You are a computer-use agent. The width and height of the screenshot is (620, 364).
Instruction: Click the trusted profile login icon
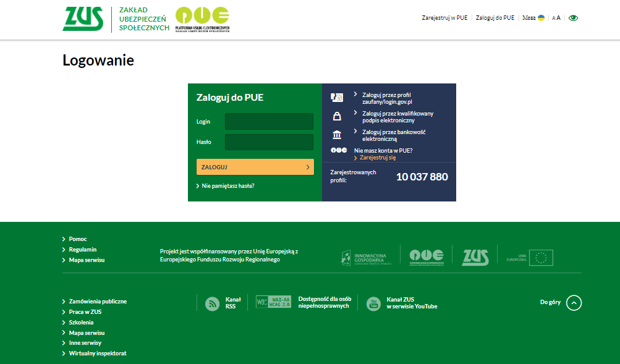(337, 98)
